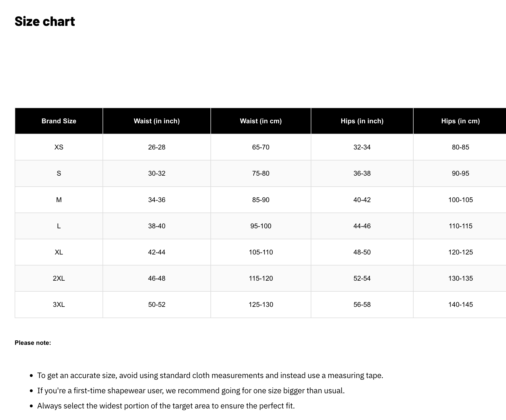Click the Brand Size column header

(59, 121)
